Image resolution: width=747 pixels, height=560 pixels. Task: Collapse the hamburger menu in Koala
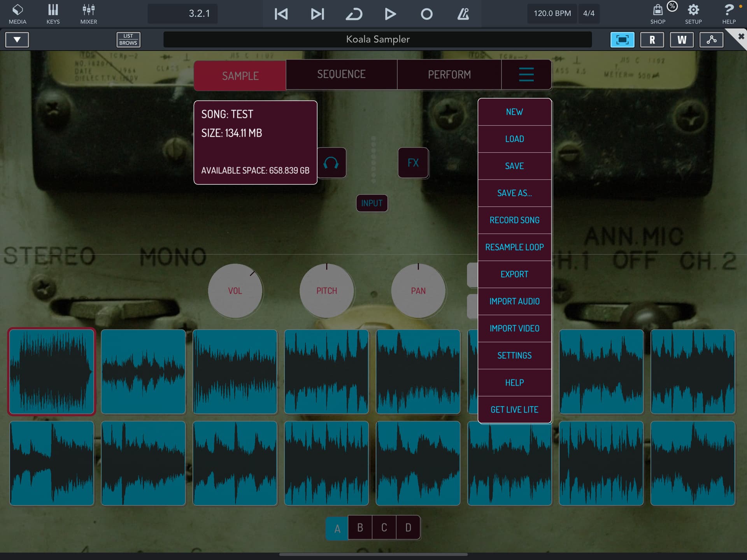[x=526, y=74]
